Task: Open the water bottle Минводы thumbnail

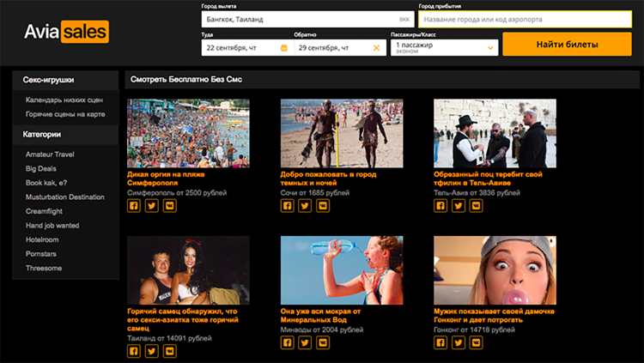Action: [342, 270]
